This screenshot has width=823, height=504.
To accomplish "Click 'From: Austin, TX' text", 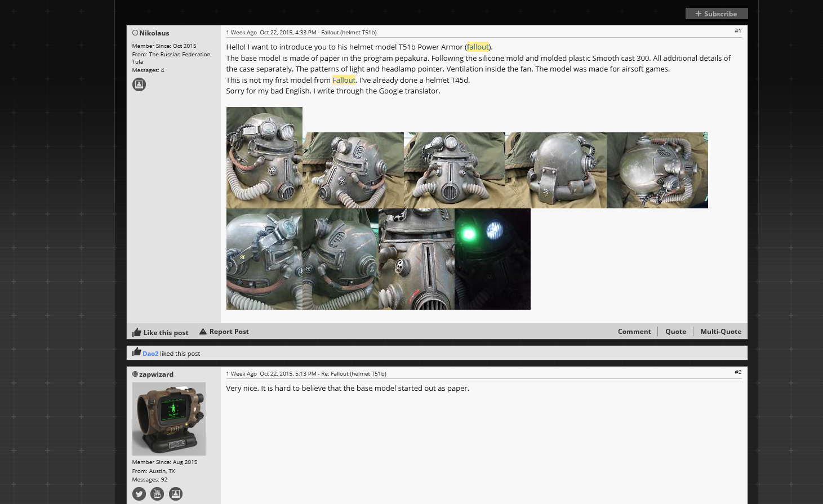I will [x=154, y=471].
